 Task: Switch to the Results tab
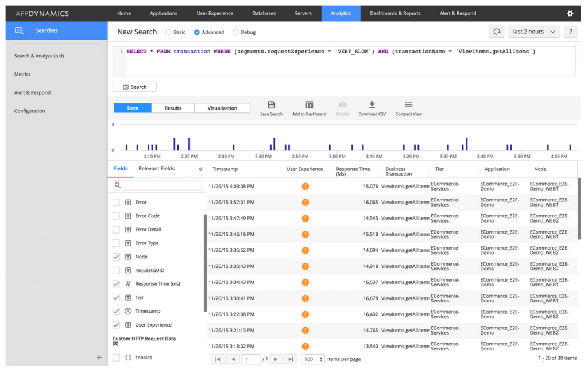(173, 108)
